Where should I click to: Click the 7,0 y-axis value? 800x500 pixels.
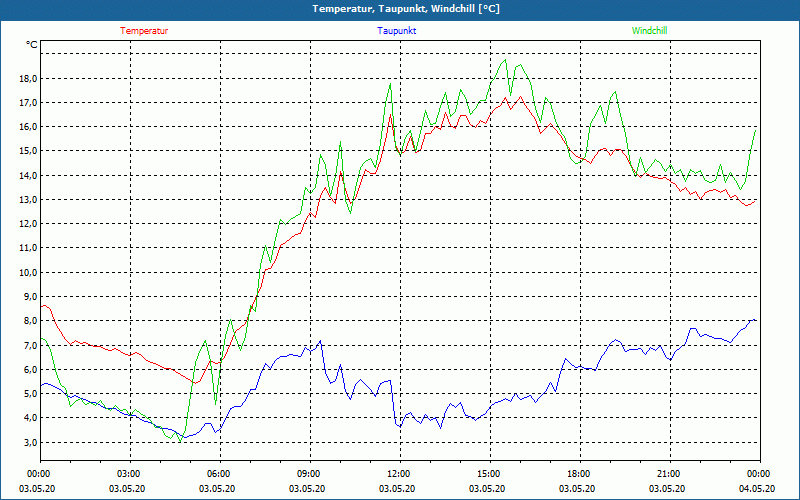pos(28,345)
